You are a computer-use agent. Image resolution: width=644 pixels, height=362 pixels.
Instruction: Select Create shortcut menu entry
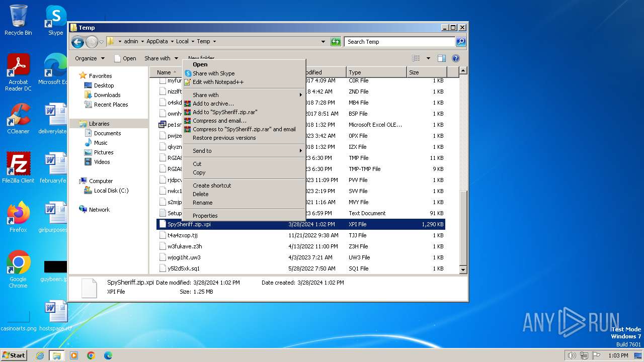pyautogui.click(x=244, y=186)
